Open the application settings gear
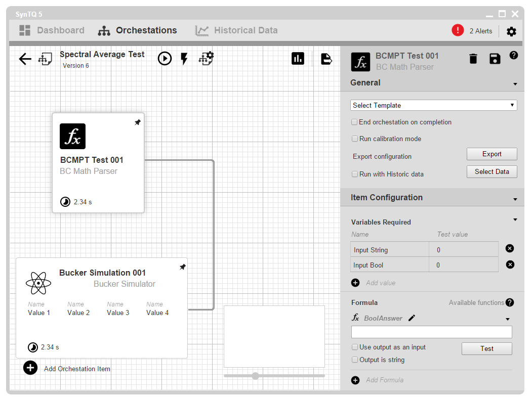 tap(511, 31)
